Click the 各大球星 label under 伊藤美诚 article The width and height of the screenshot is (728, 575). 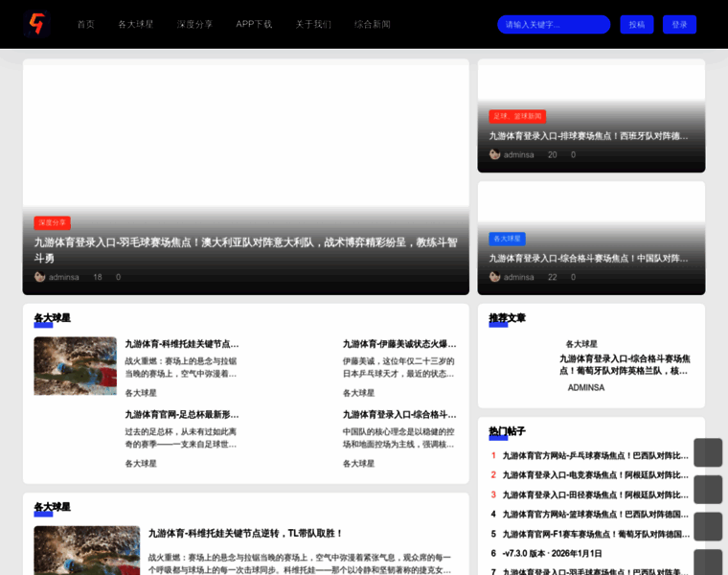pos(358,393)
